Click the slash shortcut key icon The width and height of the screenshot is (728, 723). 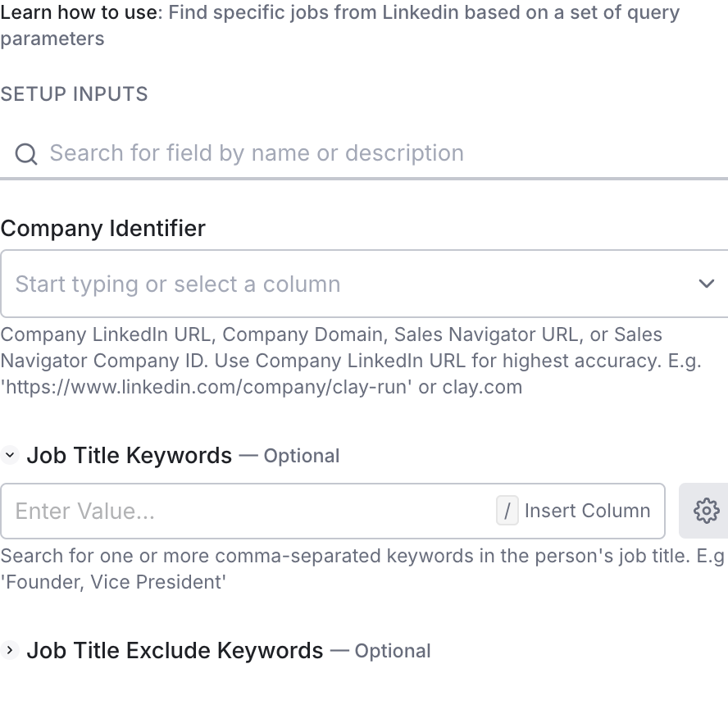pos(507,511)
